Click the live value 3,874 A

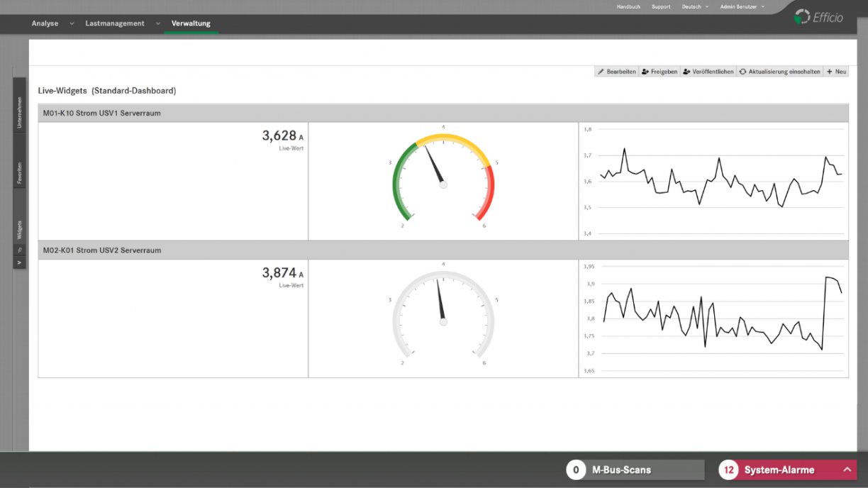282,273
